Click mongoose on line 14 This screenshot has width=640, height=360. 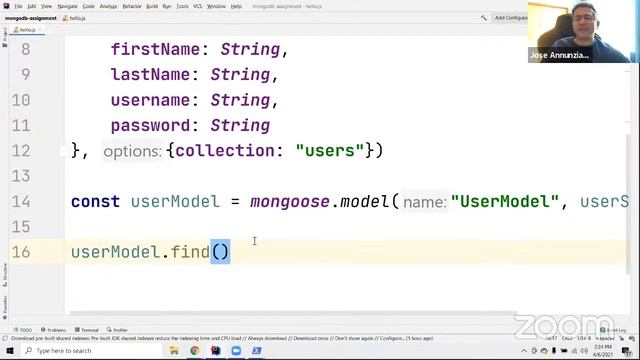(290, 202)
